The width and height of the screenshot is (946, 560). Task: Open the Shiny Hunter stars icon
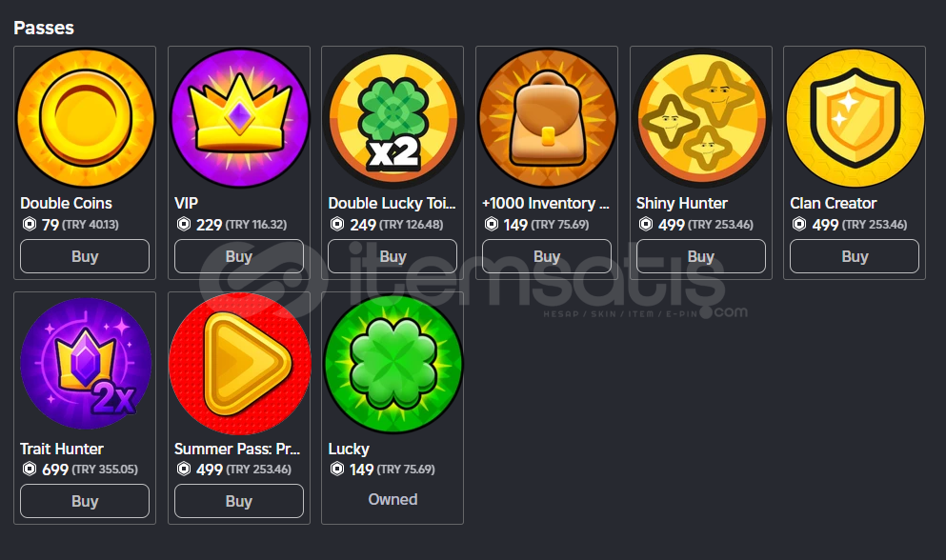pos(701,118)
